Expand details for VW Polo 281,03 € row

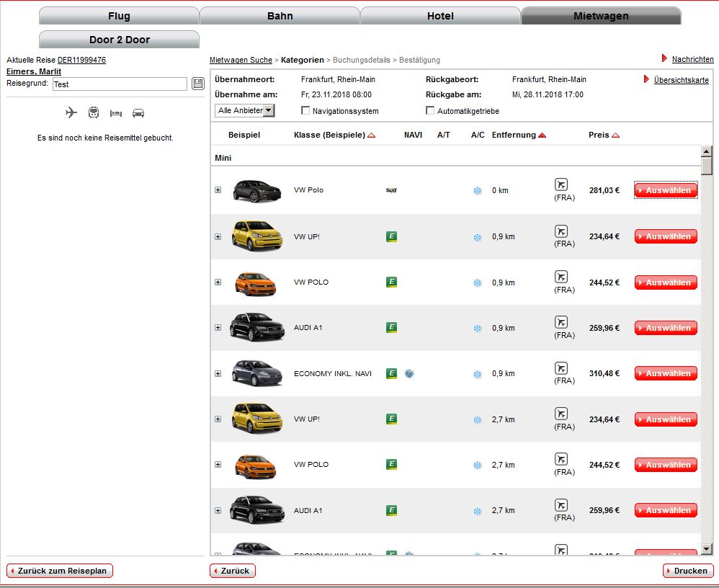(218, 190)
